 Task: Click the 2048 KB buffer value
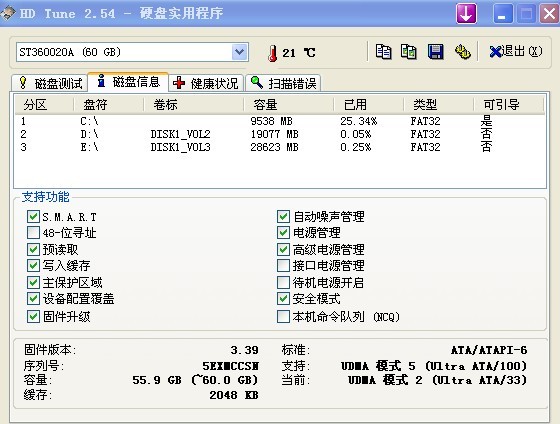[x=234, y=395]
